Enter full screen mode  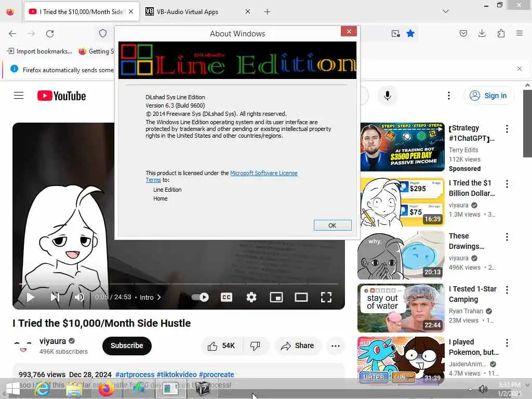tap(326, 297)
